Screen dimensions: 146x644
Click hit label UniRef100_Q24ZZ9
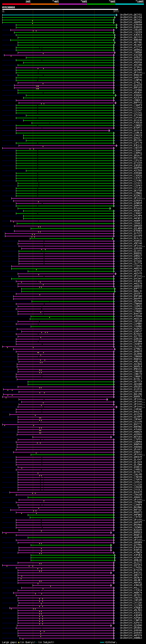point(131,85)
